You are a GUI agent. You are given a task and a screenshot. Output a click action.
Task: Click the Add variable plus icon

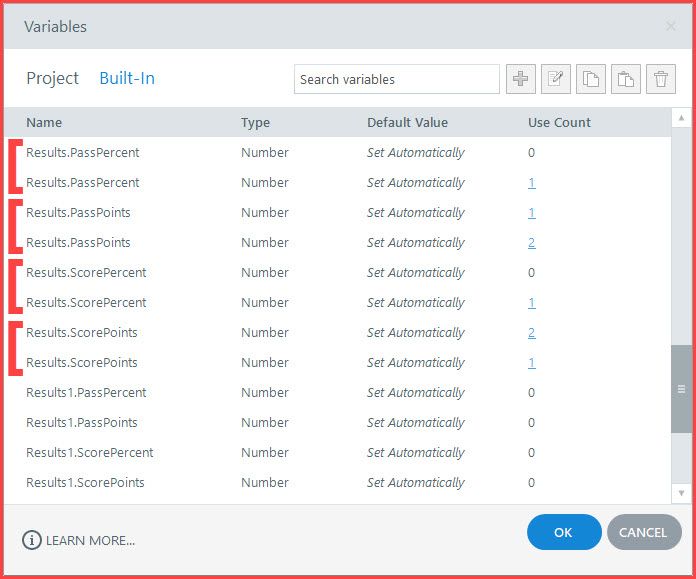click(x=521, y=80)
